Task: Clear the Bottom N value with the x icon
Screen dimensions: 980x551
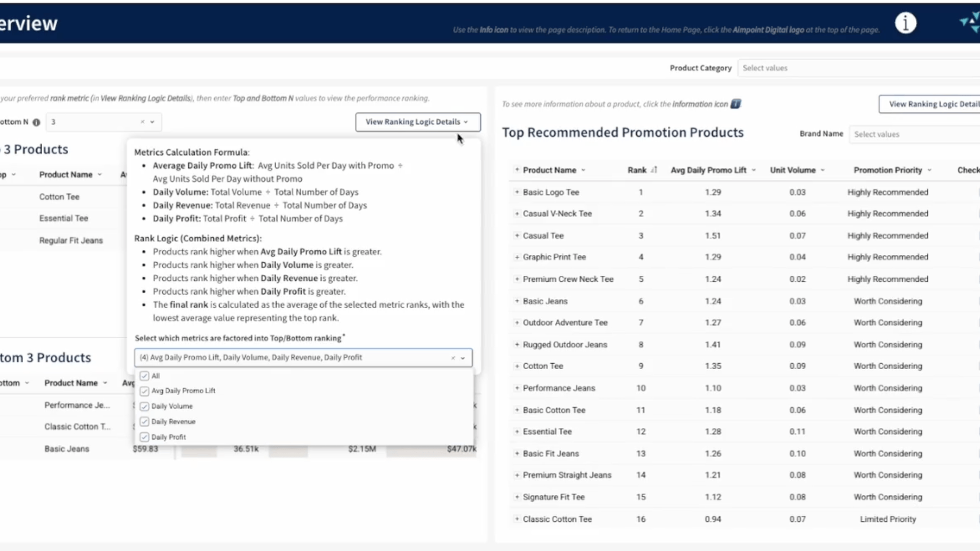Action: point(142,122)
